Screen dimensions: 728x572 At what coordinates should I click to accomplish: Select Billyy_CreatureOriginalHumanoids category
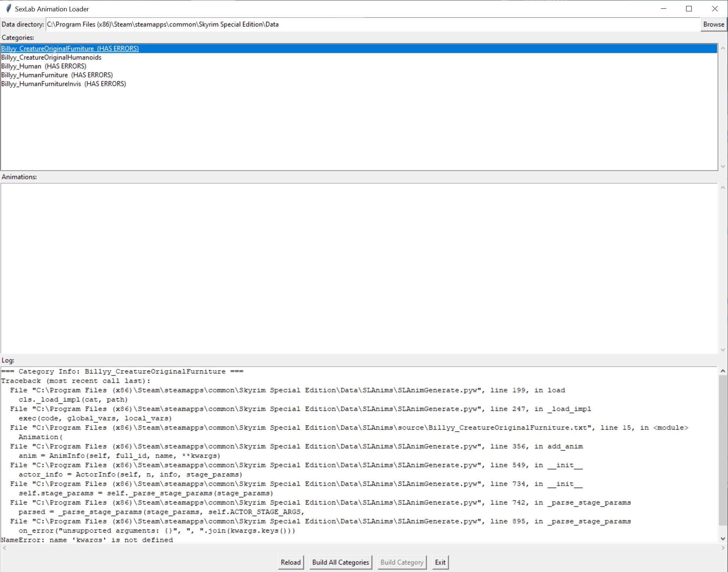click(x=51, y=57)
